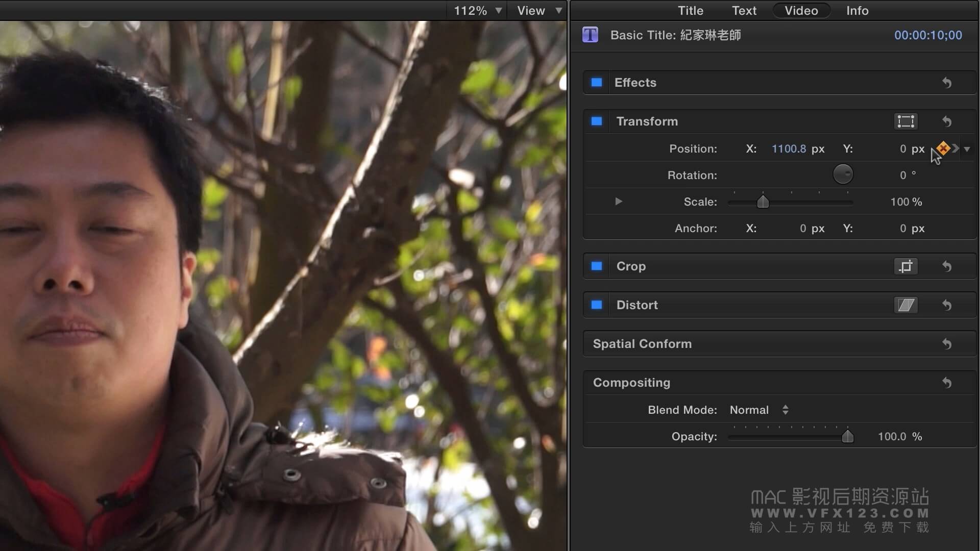This screenshot has height=551, width=980.
Task: Reset the Effects section parameters
Action: click(947, 83)
